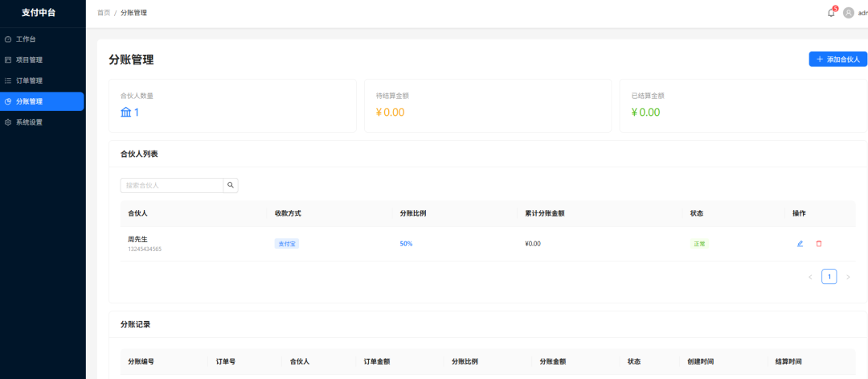Go to 首页 breadcrumb link
Viewport: 868px width, 379px height.
(104, 13)
